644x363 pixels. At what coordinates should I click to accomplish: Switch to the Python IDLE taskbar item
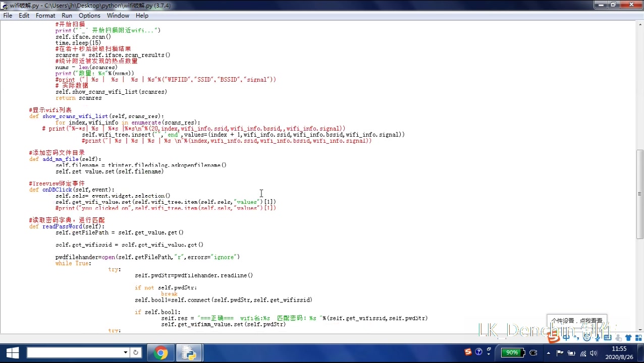pyautogui.click(x=189, y=352)
